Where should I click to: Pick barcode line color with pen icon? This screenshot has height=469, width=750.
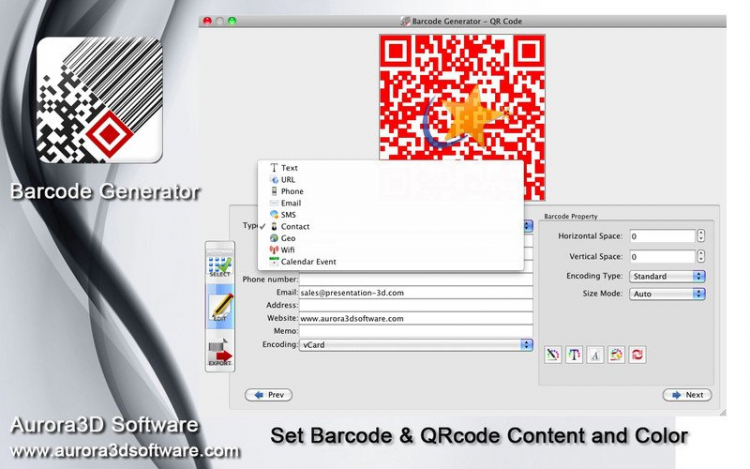[553, 355]
